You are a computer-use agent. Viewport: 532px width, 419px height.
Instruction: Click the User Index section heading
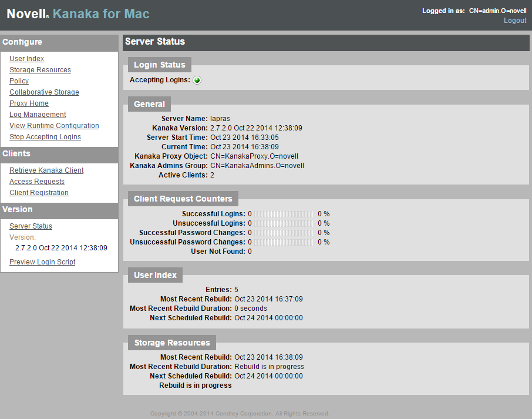155,275
